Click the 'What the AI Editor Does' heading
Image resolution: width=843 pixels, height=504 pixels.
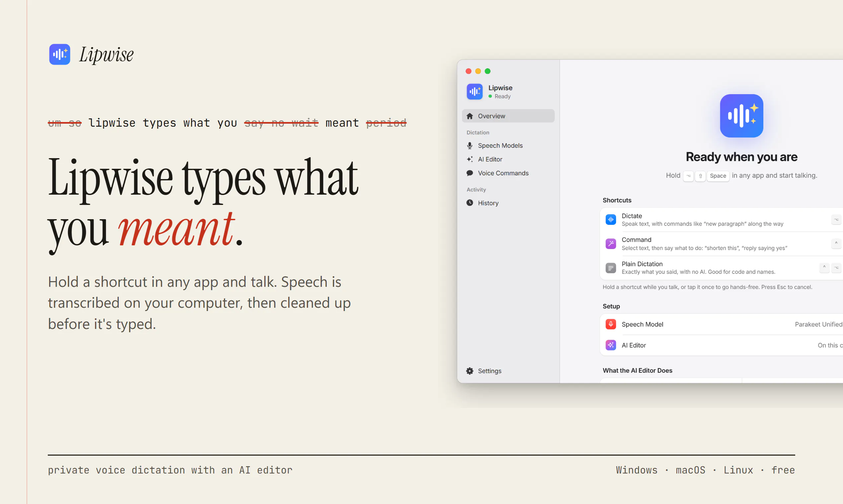click(637, 370)
